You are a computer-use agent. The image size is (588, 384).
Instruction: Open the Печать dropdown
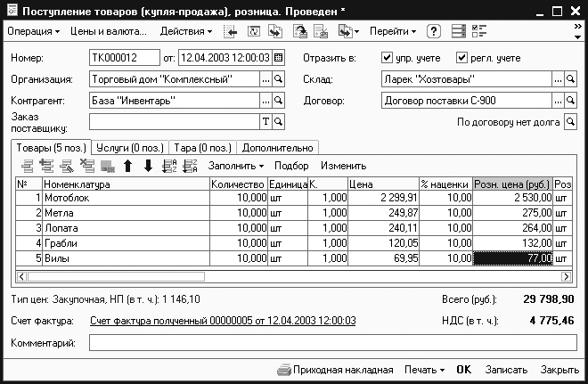coord(424,370)
